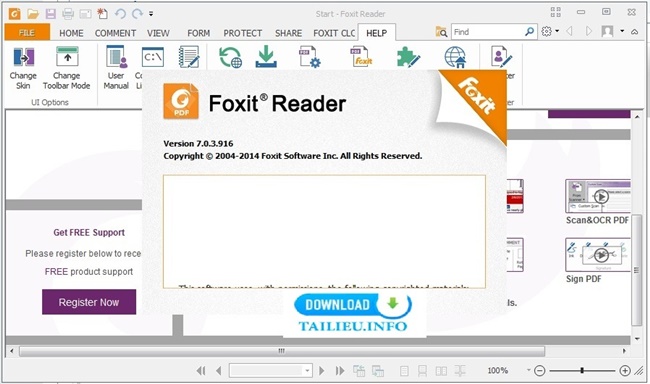This screenshot has height=384, width=650.
Task: Click the green download arrow ribbon icon
Action: click(x=266, y=57)
